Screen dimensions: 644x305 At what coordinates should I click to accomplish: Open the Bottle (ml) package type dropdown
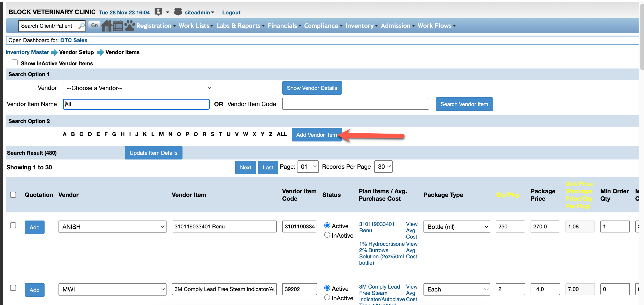pyautogui.click(x=457, y=227)
